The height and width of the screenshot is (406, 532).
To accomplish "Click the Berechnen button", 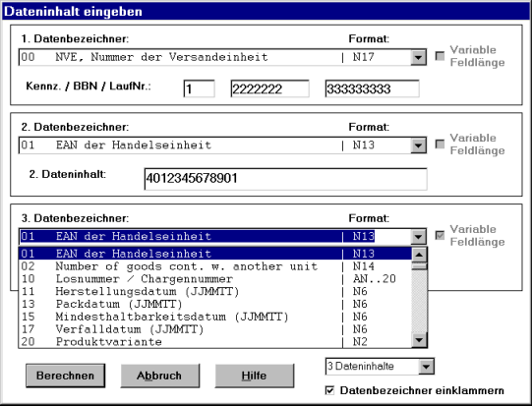I will [x=66, y=376].
